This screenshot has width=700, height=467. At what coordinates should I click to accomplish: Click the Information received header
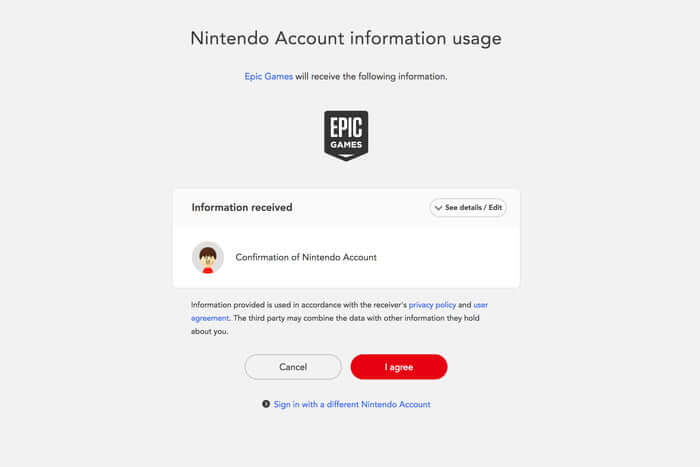[242, 207]
